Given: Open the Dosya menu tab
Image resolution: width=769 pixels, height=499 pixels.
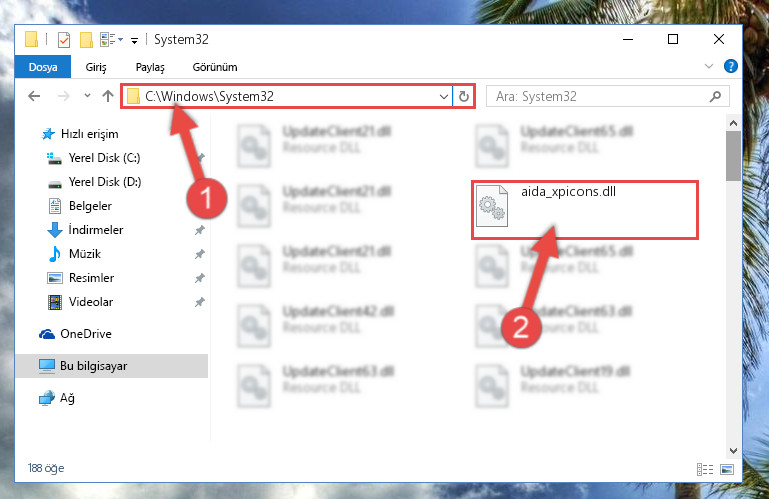Looking at the screenshot, I should [43, 67].
